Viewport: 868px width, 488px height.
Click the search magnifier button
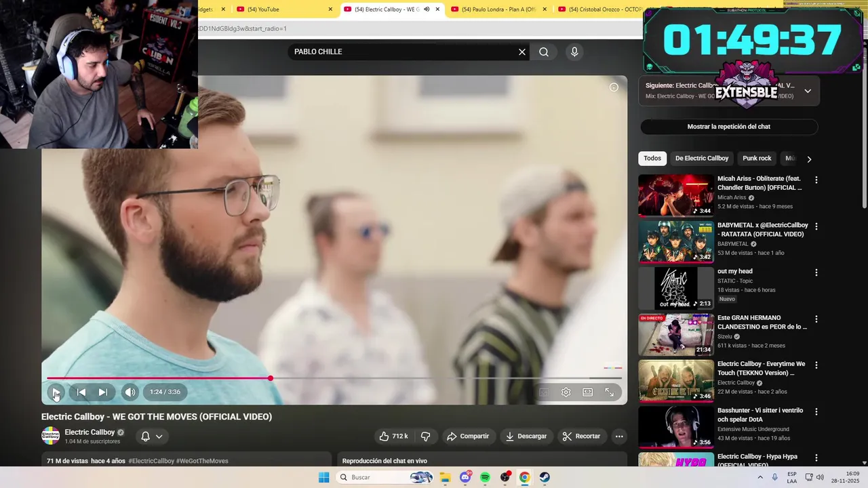point(544,52)
